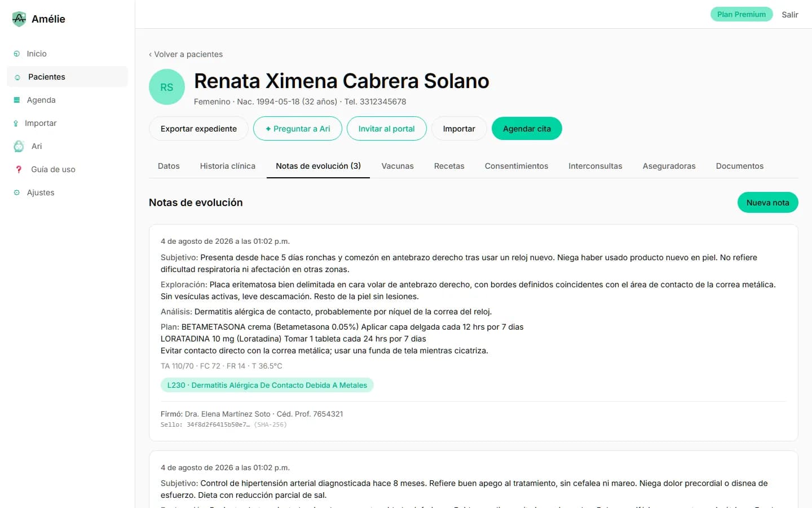812x508 pixels.
Task: Click the Importar upload icon in sidebar
Action: tap(16, 123)
